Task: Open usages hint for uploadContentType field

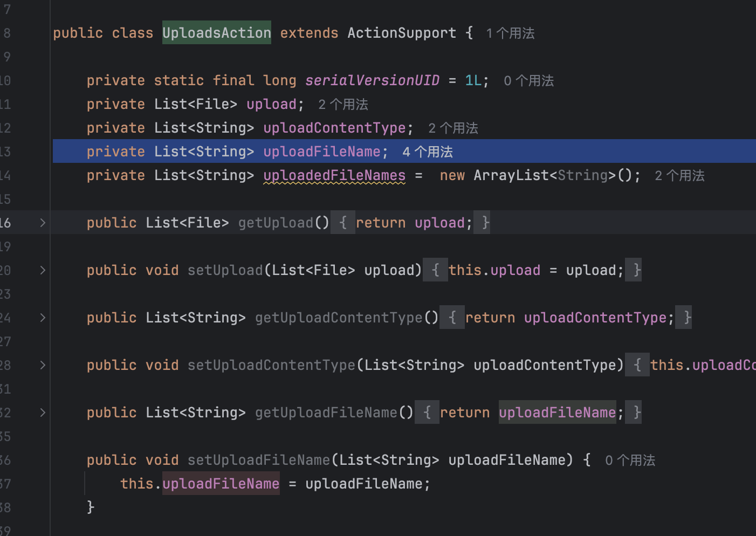Action: (453, 128)
